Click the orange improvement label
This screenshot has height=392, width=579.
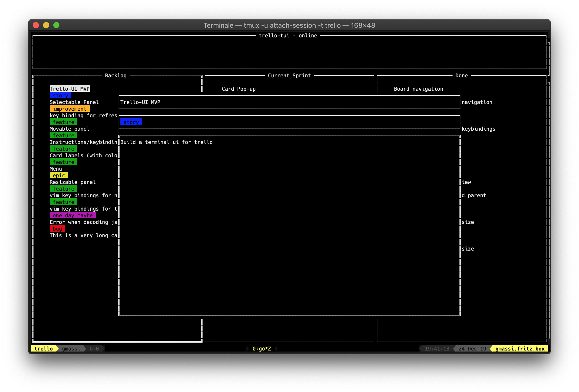[69, 109]
